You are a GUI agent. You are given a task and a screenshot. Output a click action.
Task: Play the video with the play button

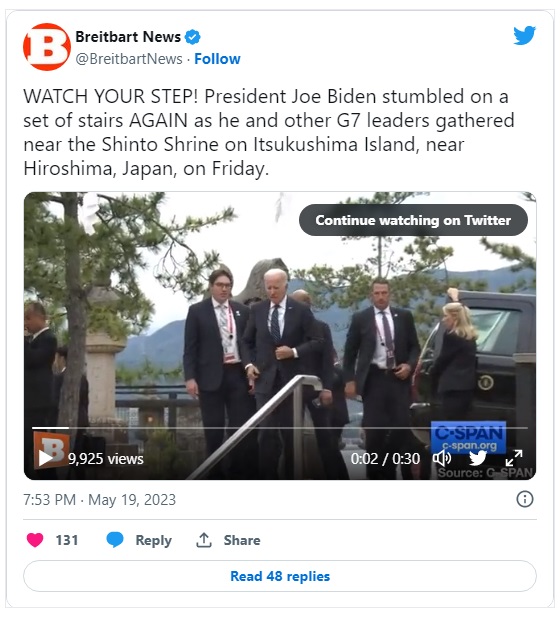[46, 458]
